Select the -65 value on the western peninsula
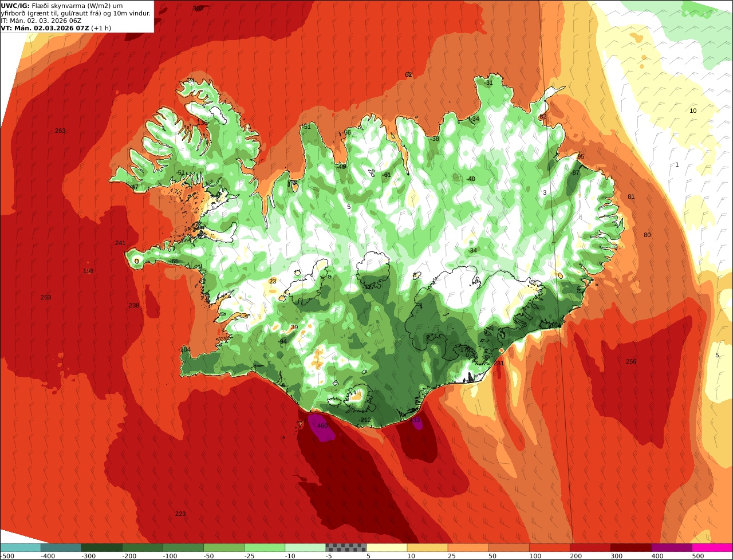 tap(174, 262)
